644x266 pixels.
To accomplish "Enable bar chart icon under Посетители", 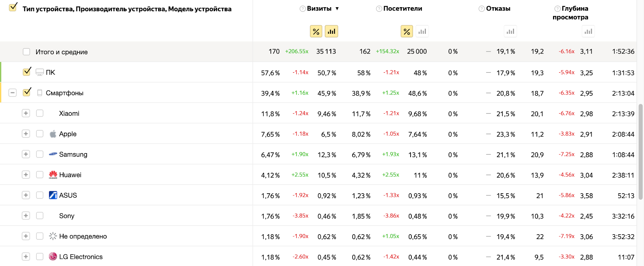I will tap(422, 31).
